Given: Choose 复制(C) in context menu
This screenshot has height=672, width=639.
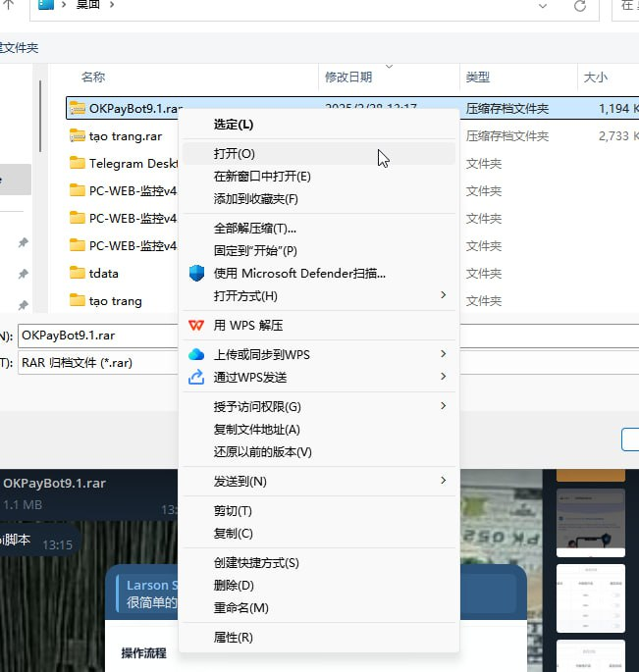Looking at the screenshot, I should click(x=319, y=534).
